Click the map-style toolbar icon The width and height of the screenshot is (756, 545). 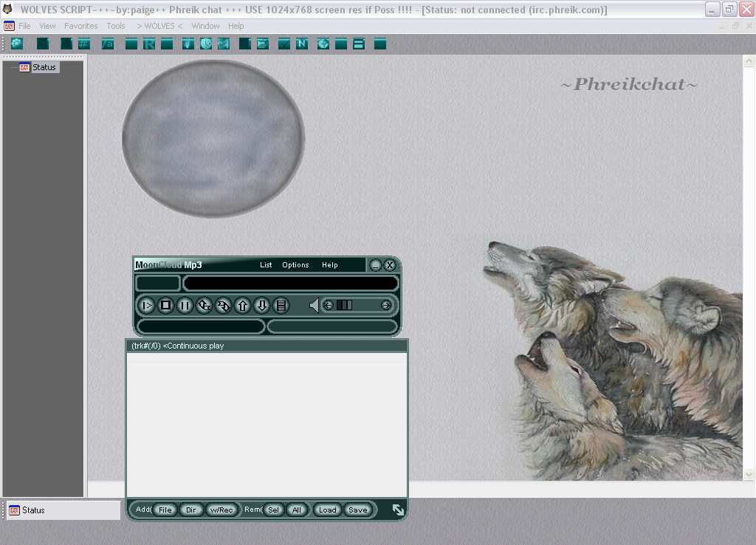pyautogui.click(x=223, y=44)
